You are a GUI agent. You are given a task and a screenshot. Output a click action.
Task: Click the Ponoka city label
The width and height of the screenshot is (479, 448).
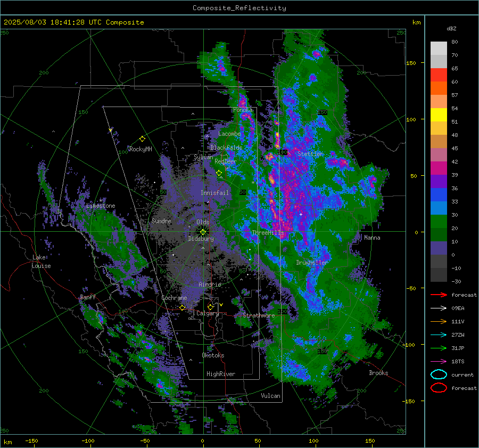[x=243, y=110]
